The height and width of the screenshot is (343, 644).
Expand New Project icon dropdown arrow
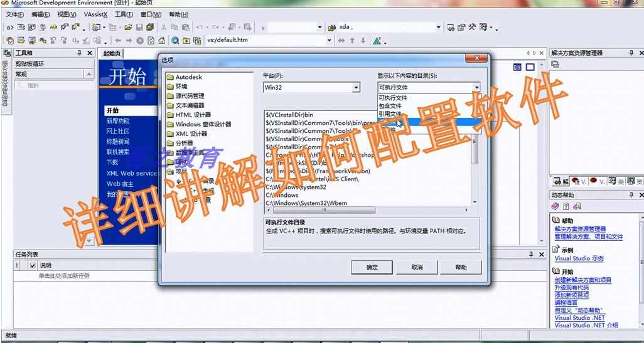click(x=104, y=27)
